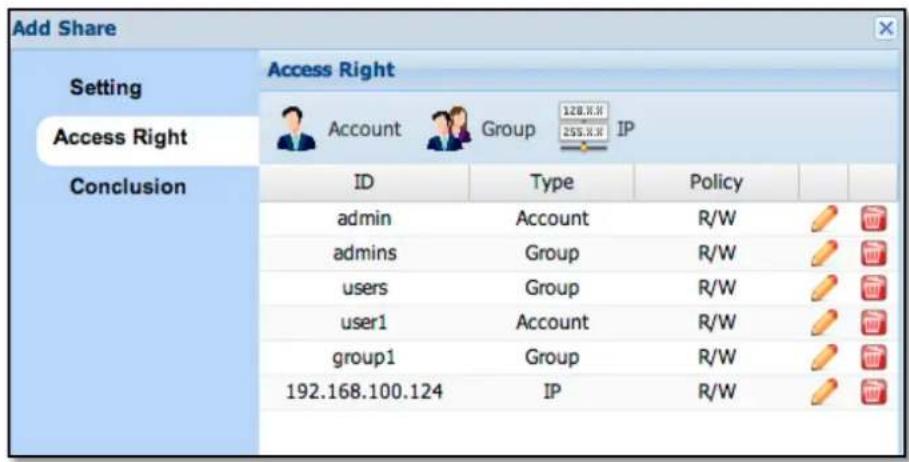
Task: Edit the user1 account entry
Action: point(824,322)
